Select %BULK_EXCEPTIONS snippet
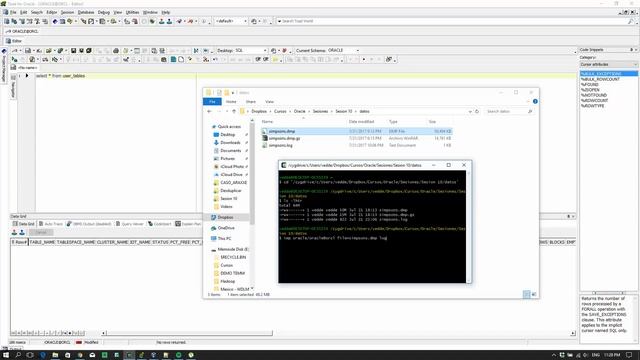 609,74
